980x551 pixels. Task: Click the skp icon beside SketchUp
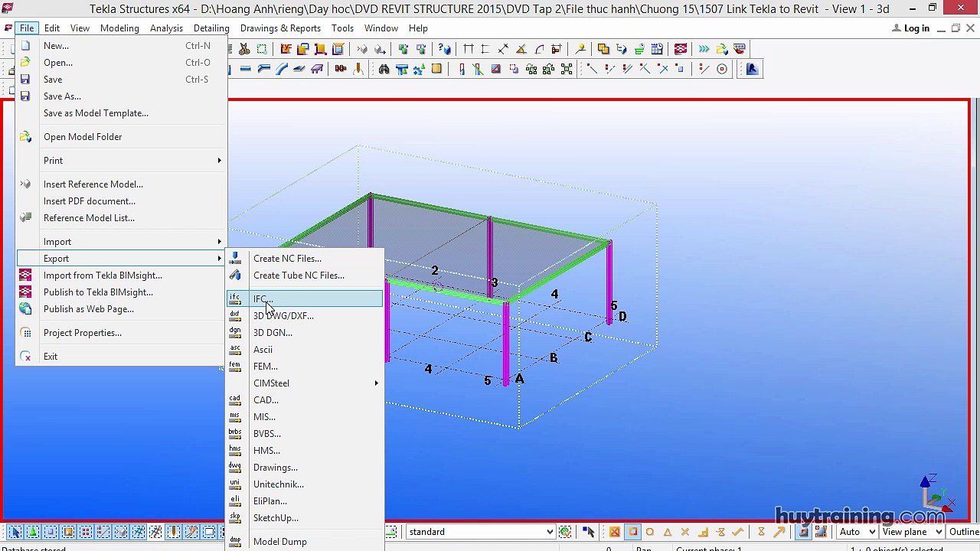pos(235,517)
